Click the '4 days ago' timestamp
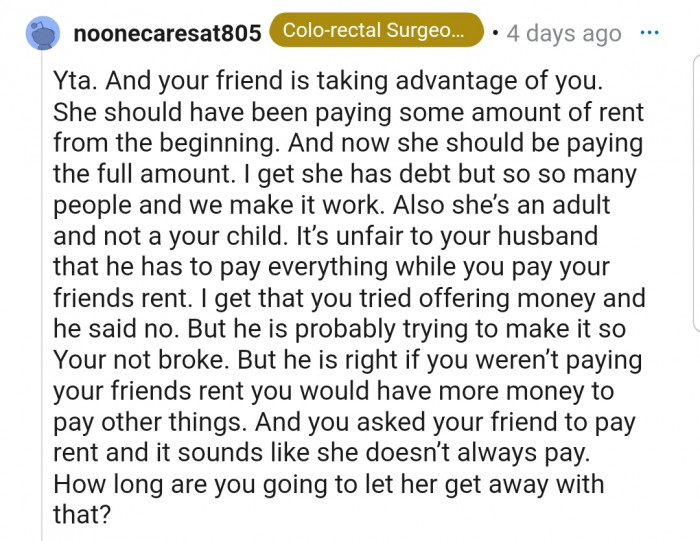 [564, 33]
